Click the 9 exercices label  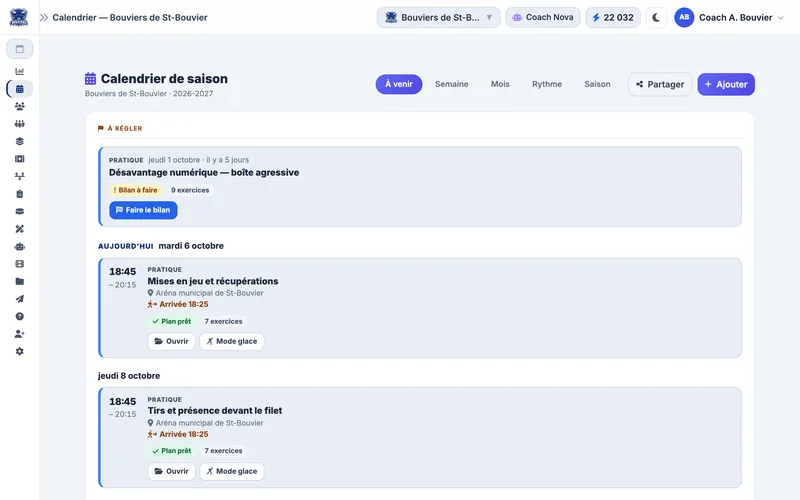pos(190,190)
